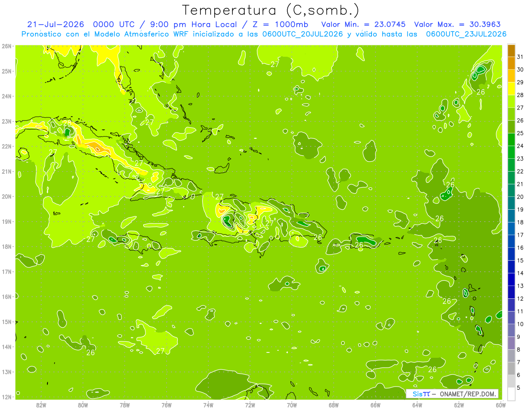Click the 72W longitude label
The height and width of the screenshot is (411, 532).
pyautogui.click(x=250, y=405)
